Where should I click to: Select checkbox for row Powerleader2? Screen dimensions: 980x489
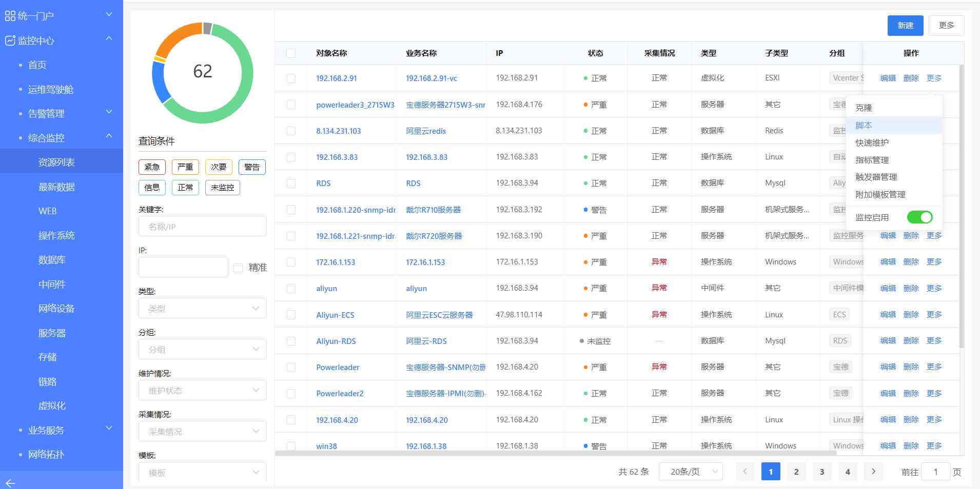coord(291,394)
